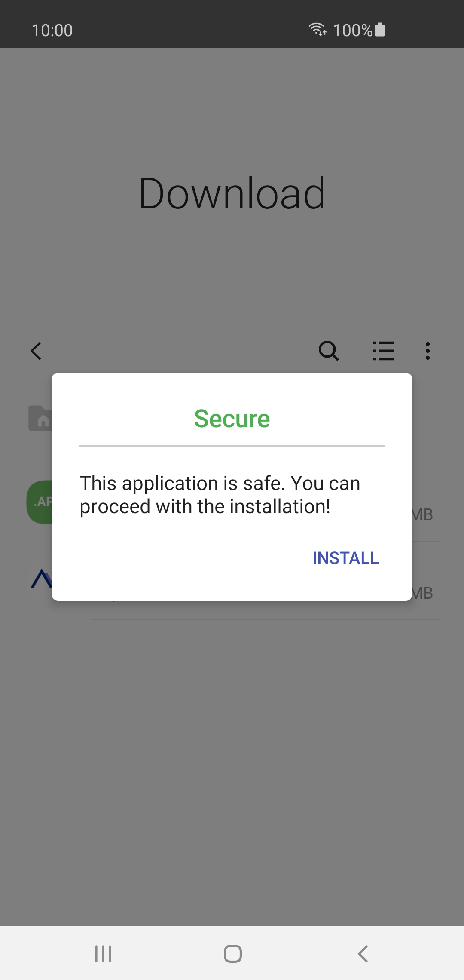This screenshot has width=464, height=980.
Task: Tap the MB size of the second file
Action: [423, 593]
